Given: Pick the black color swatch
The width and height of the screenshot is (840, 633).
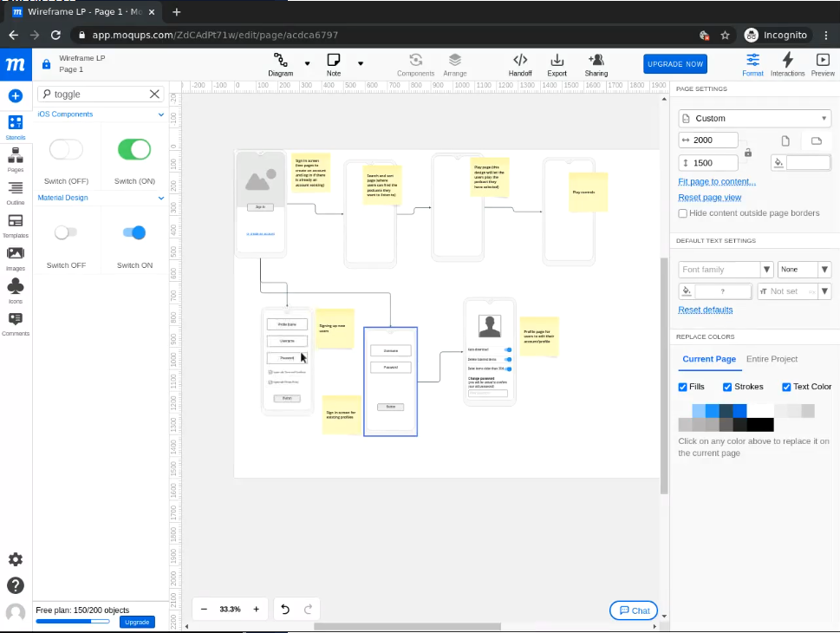Looking at the screenshot, I should pos(760,425).
